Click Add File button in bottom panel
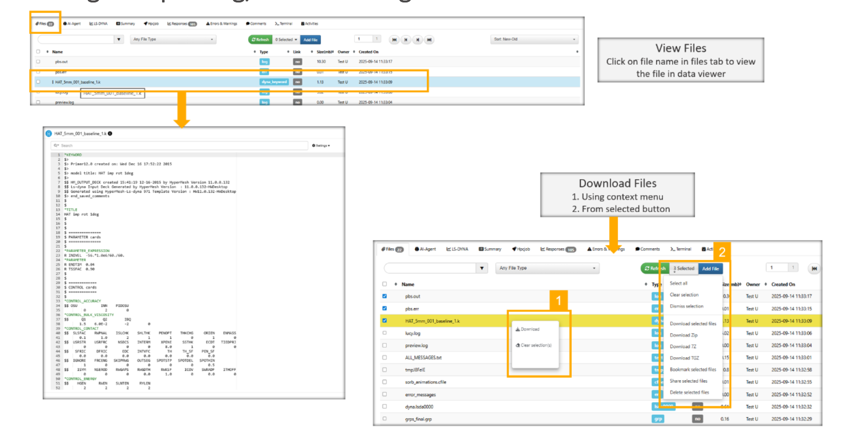Screen dimensions: 868x440 pyautogui.click(x=710, y=269)
